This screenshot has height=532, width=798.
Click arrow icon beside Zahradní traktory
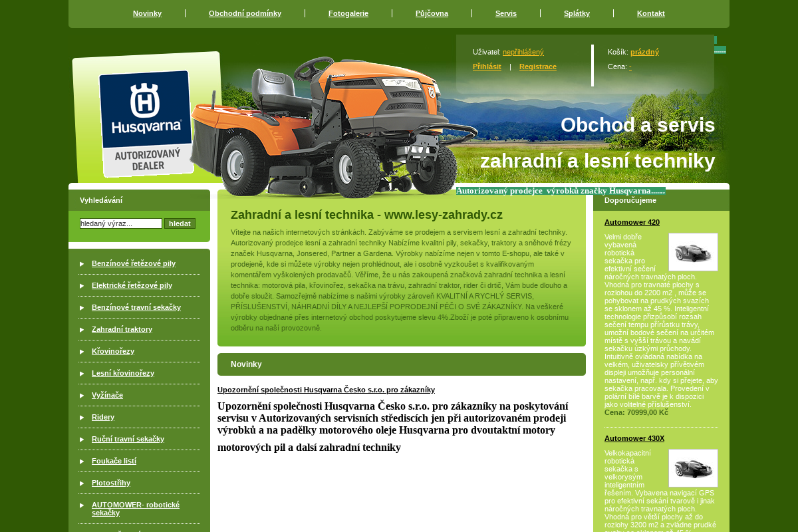[82, 330]
